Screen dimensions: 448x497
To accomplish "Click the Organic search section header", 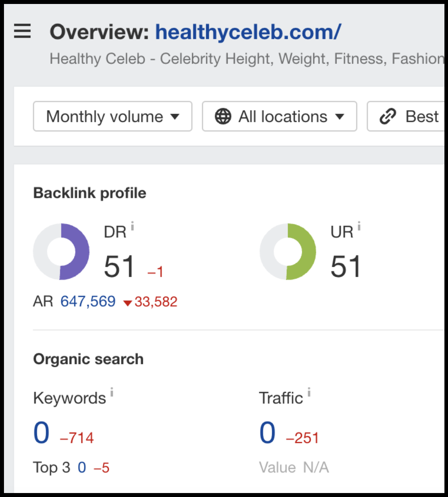I will (89, 358).
